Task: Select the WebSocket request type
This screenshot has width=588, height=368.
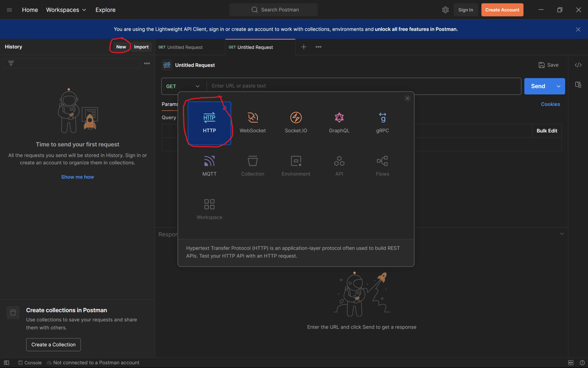Action: (x=252, y=123)
